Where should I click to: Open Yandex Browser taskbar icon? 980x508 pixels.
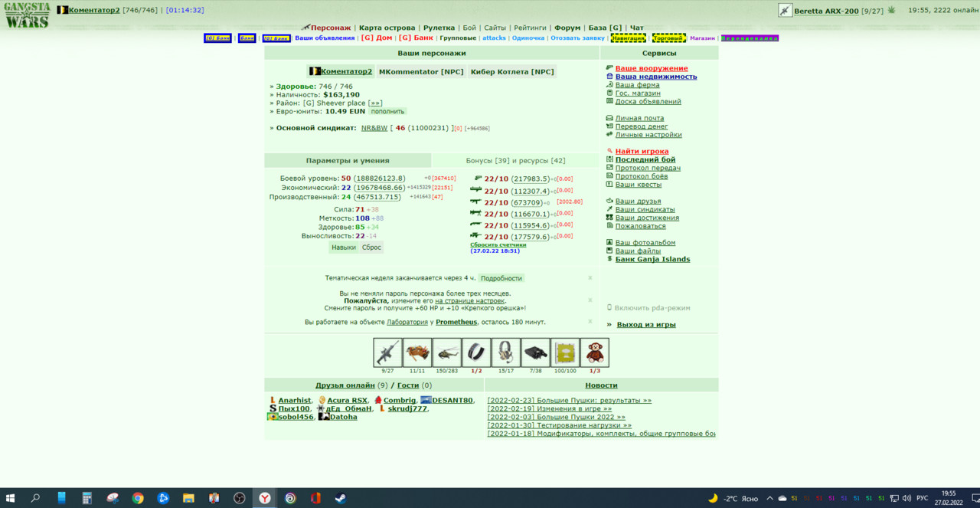coord(264,498)
